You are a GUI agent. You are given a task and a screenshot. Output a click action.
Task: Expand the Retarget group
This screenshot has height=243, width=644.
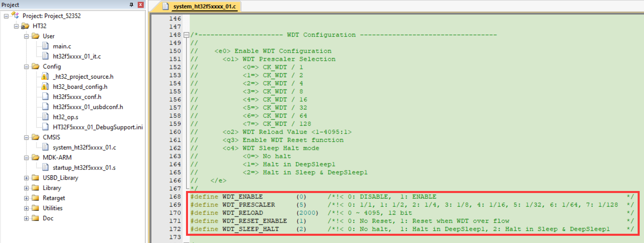27,198
